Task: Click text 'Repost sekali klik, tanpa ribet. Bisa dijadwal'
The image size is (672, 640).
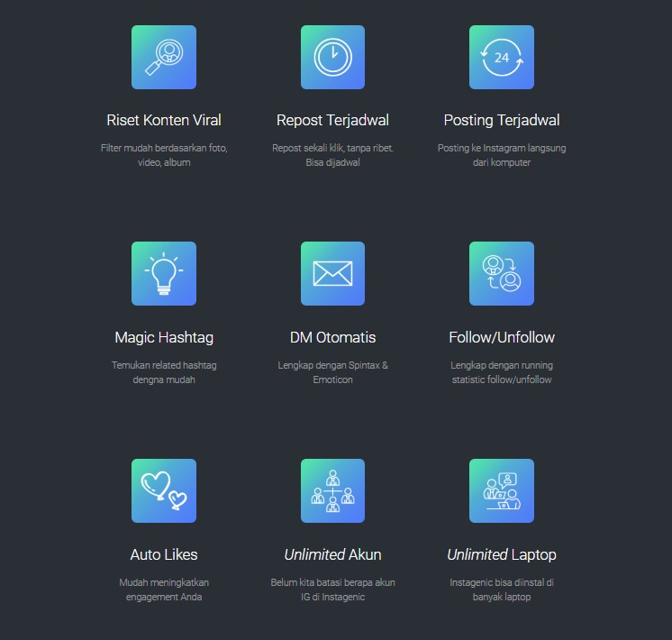Action: (x=332, y=155)
